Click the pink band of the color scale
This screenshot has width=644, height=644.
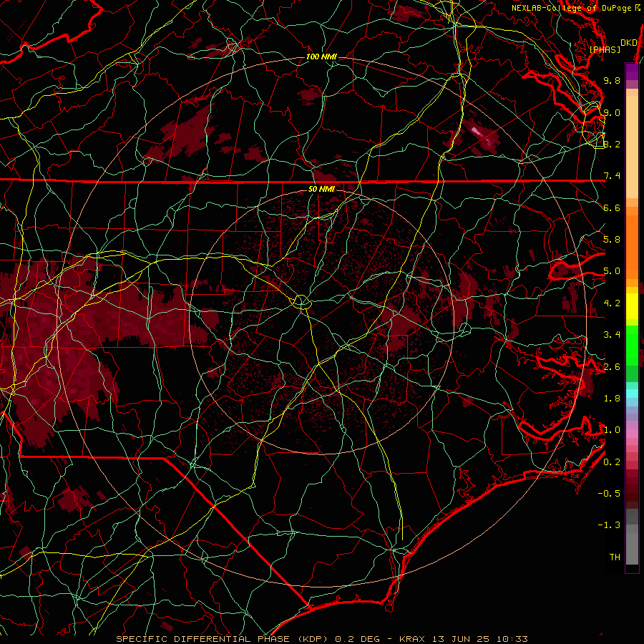point(632,434)
